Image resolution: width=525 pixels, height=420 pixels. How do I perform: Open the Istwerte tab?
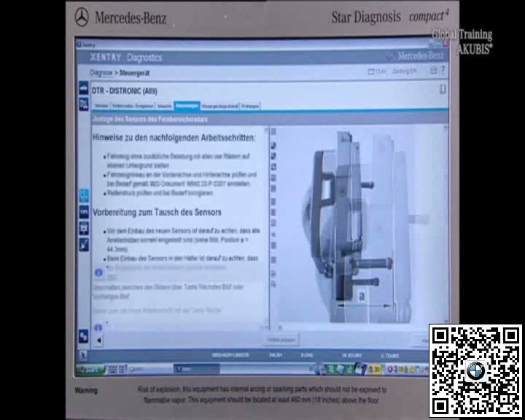pyautogui.click(x=164, y=106)
